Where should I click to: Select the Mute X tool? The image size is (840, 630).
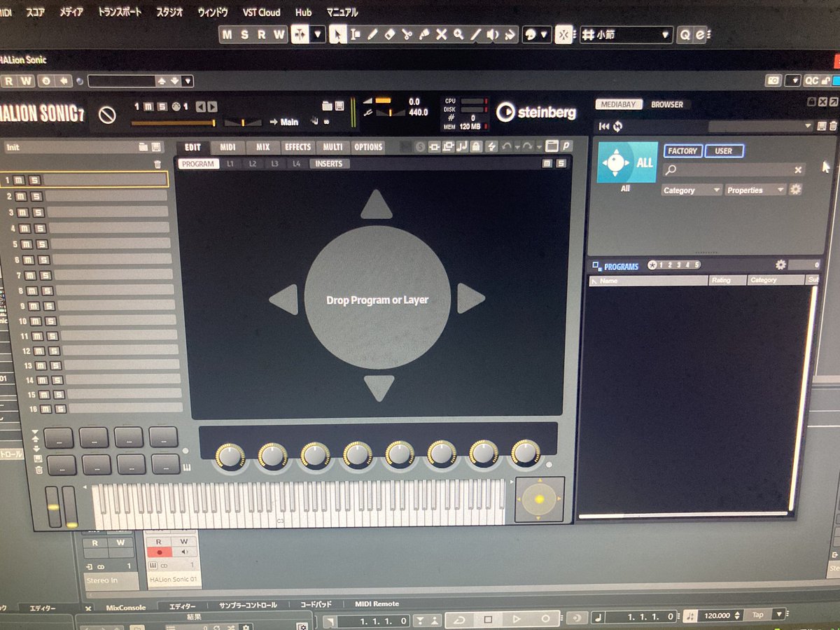click(x=441, y=34)
